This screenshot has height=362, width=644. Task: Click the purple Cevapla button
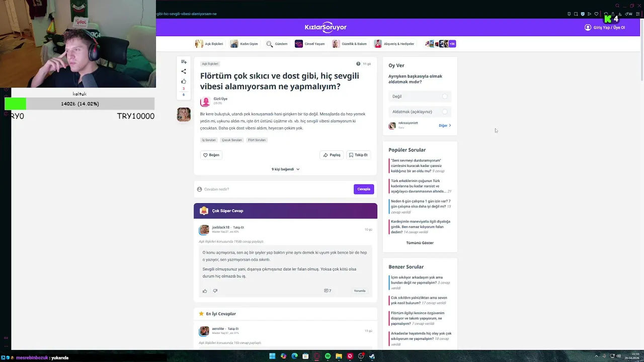click(x=364, y=189)
